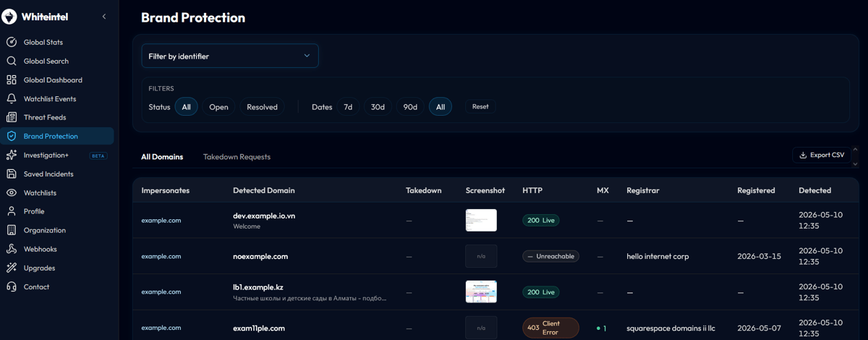Click the Whiteintel logo icon
The image size is (868, 340).
(10, 17)
